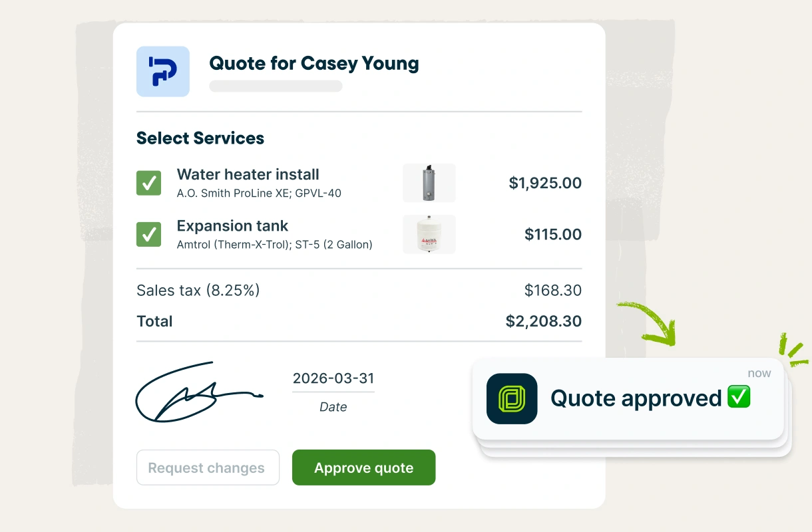
Task: Select the Water heater install service name
Action: tap(248, 174)
